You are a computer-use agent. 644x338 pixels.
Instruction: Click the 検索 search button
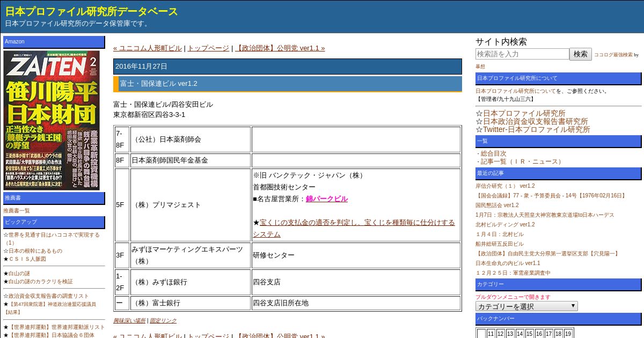[x=581, y=54]
